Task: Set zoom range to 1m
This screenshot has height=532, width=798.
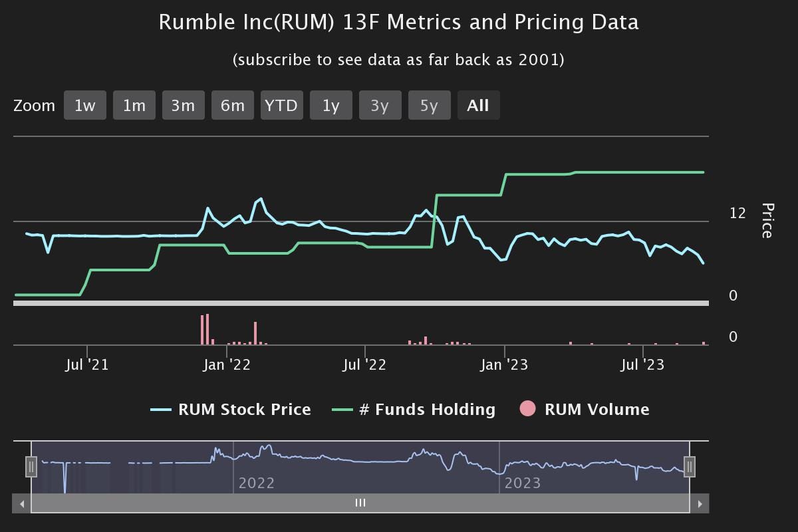Action: [x=134, y=105]
